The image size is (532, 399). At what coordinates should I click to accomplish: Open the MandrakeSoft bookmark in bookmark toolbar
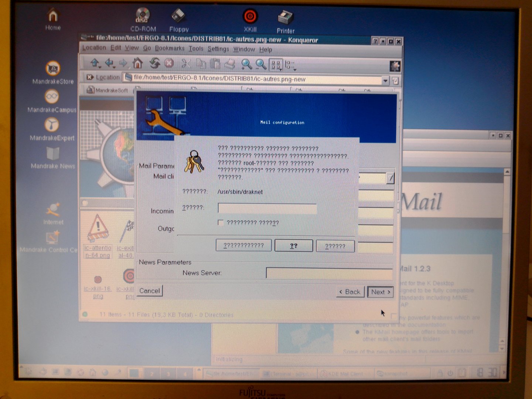coord(108,90)
